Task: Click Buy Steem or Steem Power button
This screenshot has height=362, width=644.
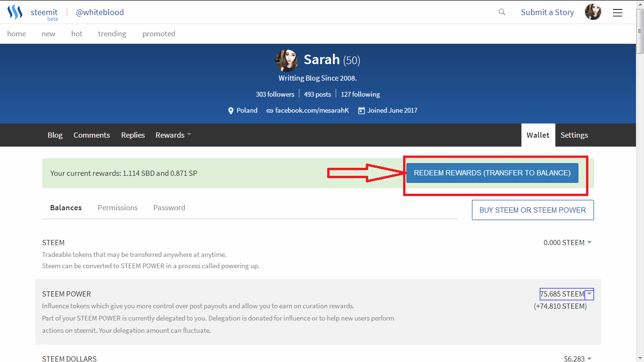Action: pos(533,210)
